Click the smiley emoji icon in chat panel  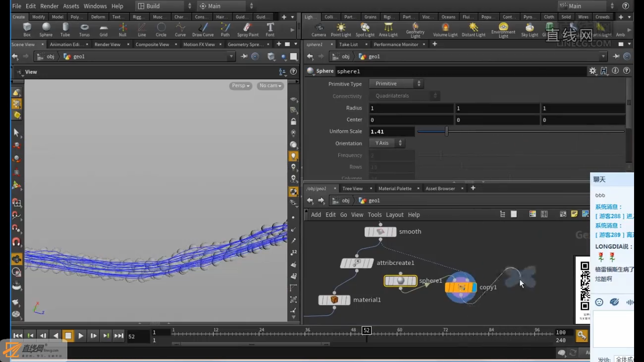pos(599,302)
